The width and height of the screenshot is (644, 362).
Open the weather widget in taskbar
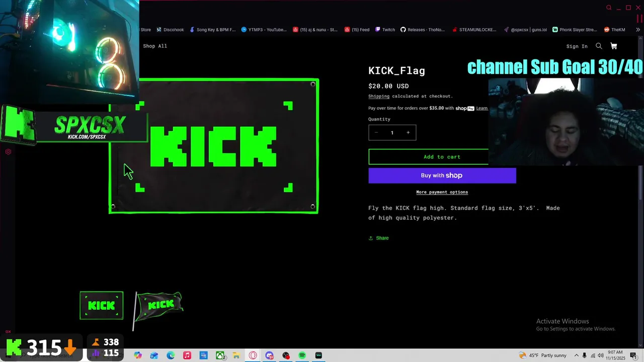[543, 355]
